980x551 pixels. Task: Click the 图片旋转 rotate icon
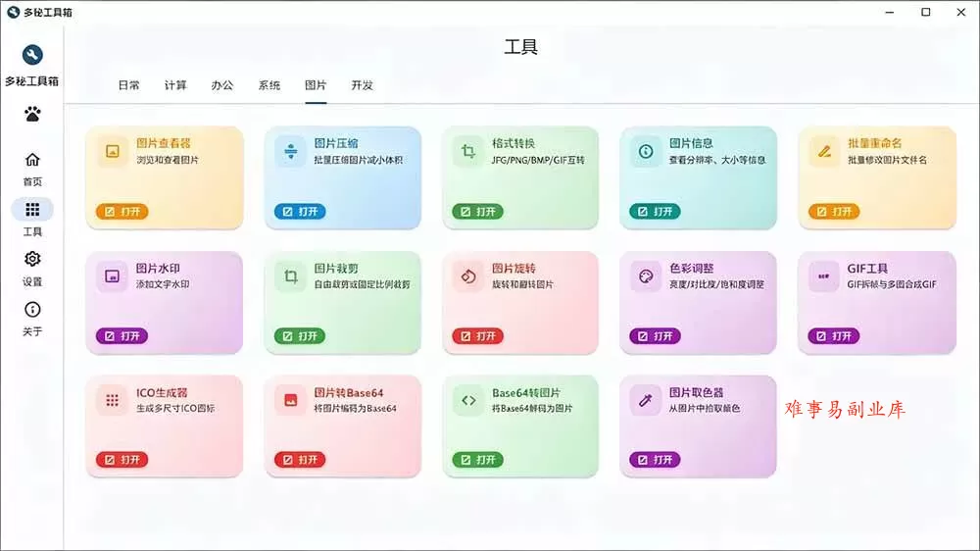point(468,276)
